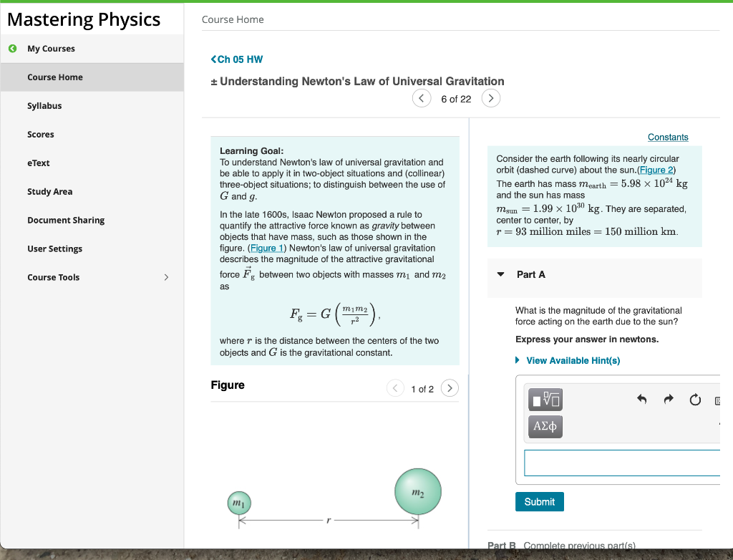733x560 pixels.
Task: Open Figure 2 link in the problem statement
Action: pos(655,169)
